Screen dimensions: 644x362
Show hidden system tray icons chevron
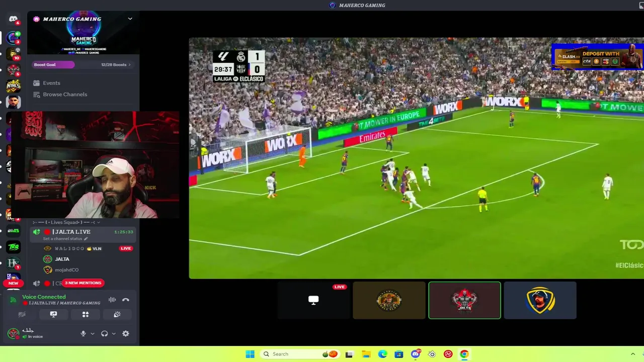tap(632, 354)
